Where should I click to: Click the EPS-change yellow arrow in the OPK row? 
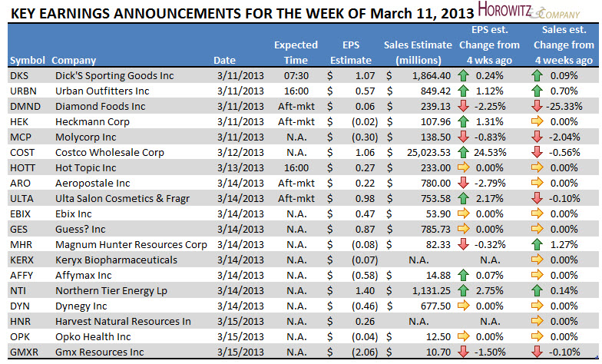(x=464, y=336)
